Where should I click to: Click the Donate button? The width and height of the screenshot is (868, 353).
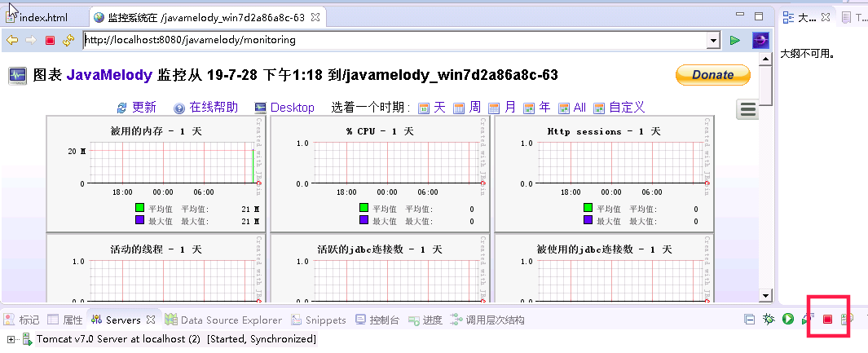click(713, 75)
